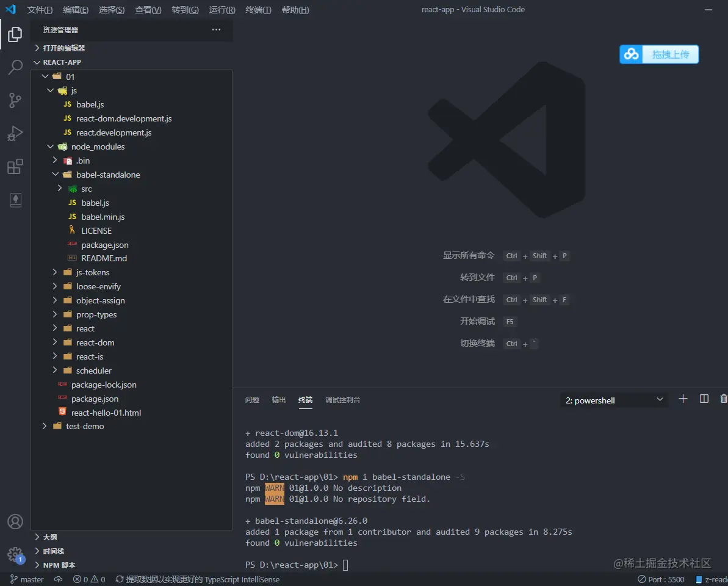Open the Run and Debug view icon
Image resolution: width=728 pixels, height=586 pixels.
coord(15,133)
